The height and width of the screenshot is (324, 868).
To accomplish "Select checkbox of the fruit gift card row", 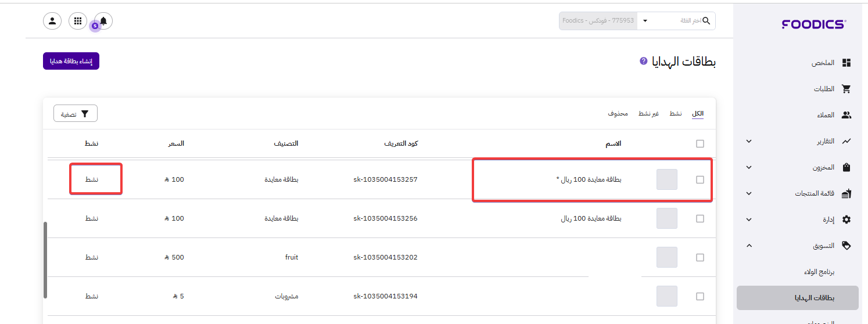I will point(700,257).
